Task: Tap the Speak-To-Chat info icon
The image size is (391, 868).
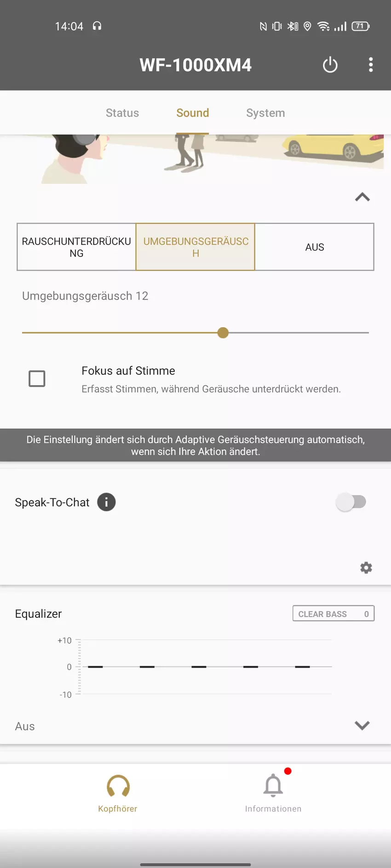Action: tap(106, 502)
